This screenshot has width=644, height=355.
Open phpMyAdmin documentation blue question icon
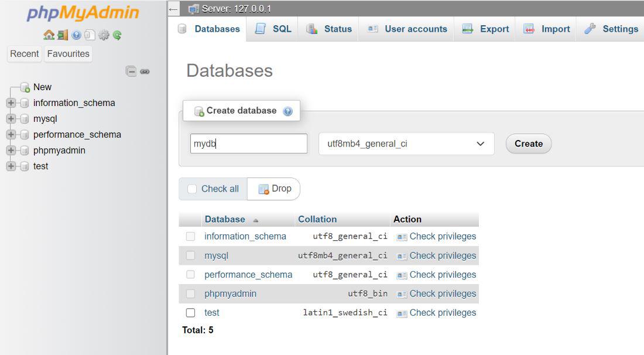(76, 35)
